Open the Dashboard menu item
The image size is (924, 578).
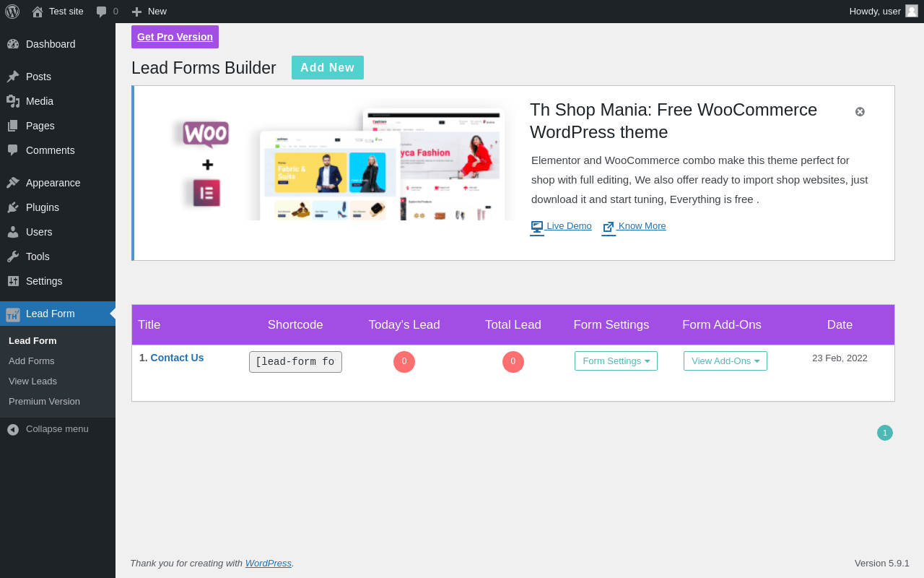pyautogui.click(x=58, y=44)
